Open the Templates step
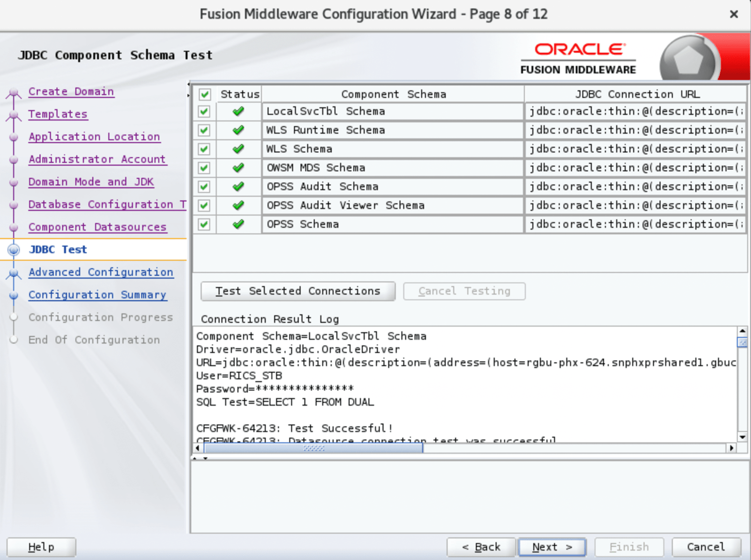 [x=58, y=114]
